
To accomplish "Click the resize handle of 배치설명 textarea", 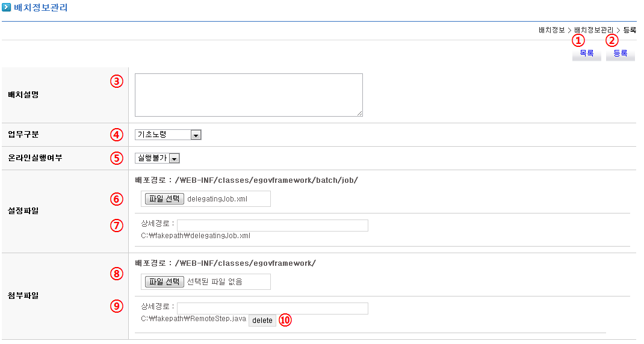I will click(359, 113).
